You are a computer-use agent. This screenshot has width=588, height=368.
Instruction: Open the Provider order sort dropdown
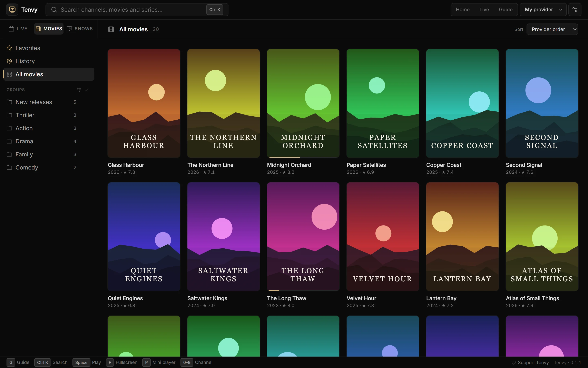coord(552,29)
